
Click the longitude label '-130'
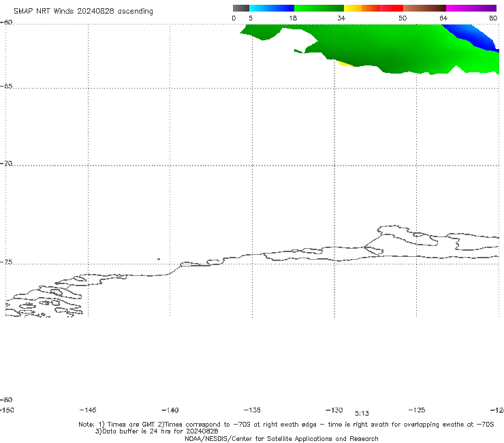pyautogui.click(x=334, y=410)
